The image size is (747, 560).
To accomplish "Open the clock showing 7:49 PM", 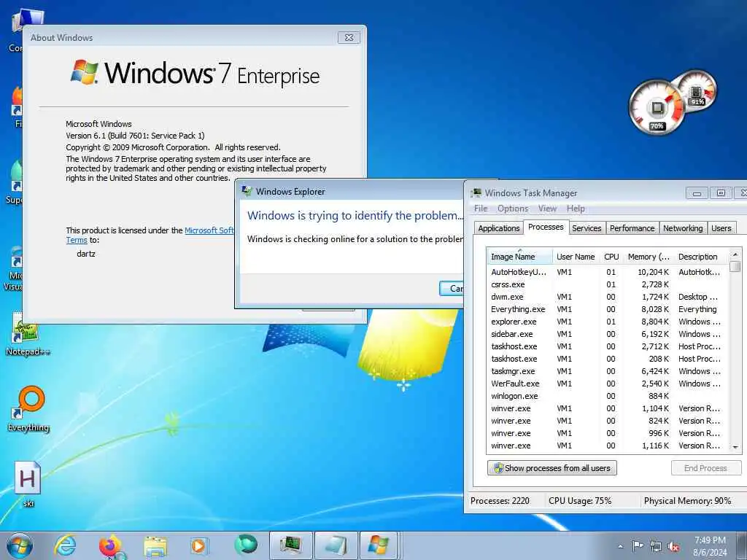I will pos(710,546).
